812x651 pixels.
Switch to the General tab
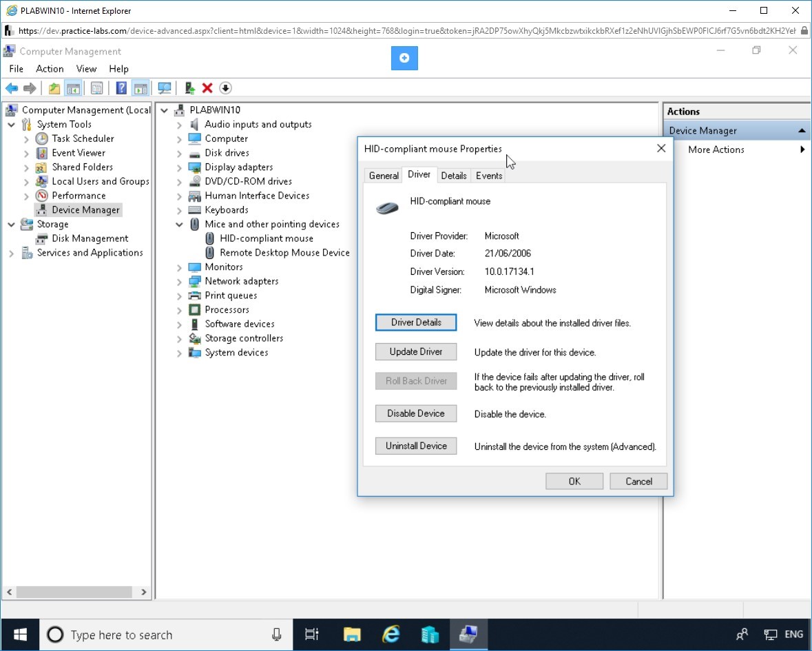tap(384, 176)
